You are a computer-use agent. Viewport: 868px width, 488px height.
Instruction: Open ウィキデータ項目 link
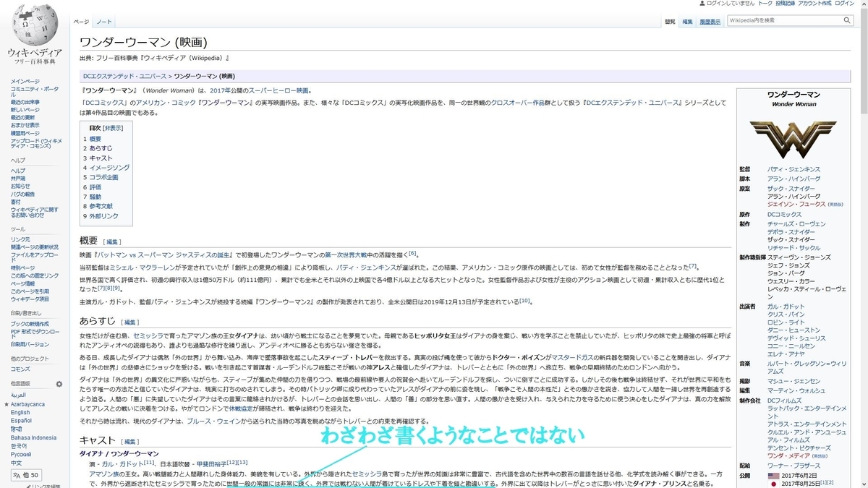pyautogui.click(x=30, y=299)
